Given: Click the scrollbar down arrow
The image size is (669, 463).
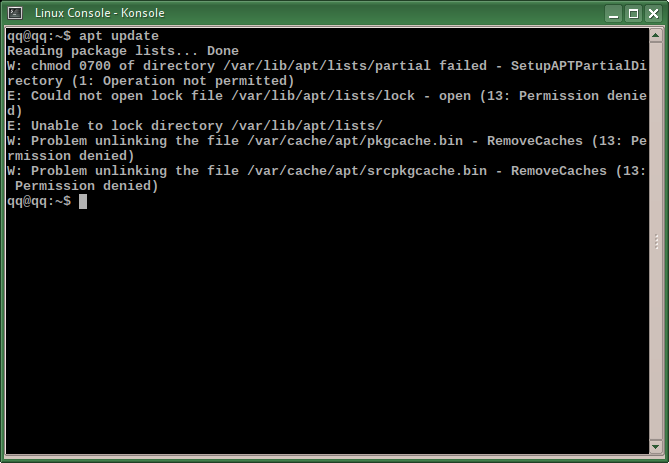Looking at the screenshot, I should [656, 447].
